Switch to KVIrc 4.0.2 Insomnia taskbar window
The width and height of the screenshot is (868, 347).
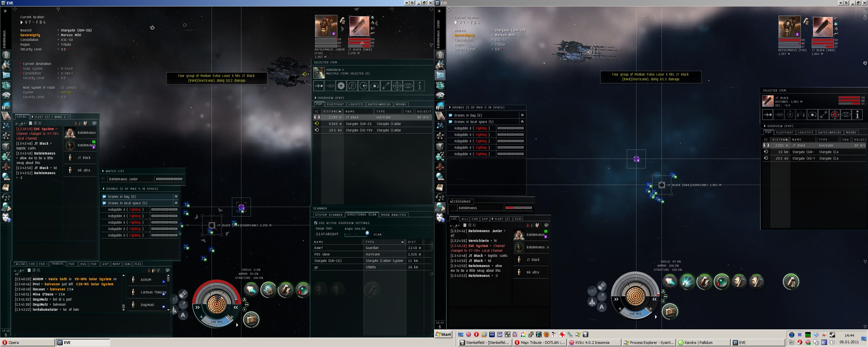tap(594, 343)
